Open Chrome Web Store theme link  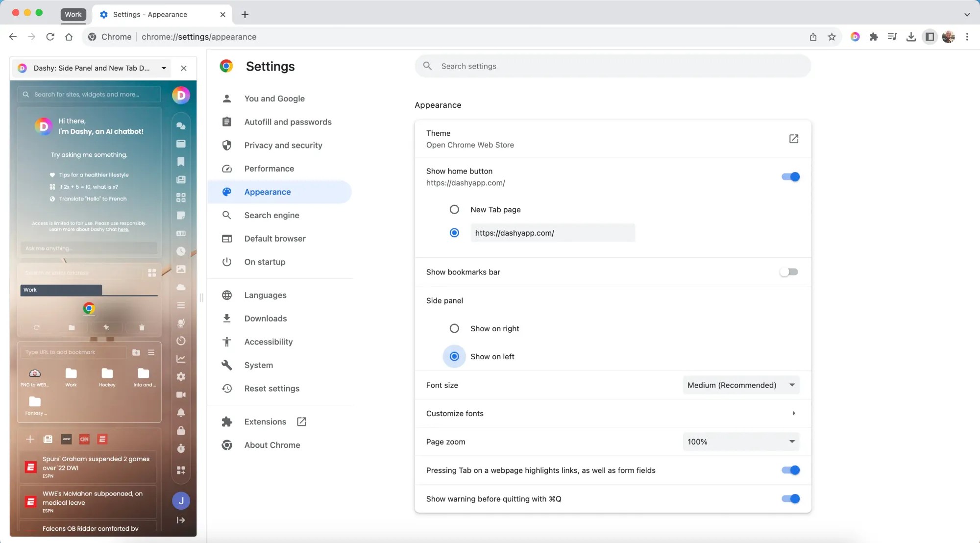(x=793, y=139)
